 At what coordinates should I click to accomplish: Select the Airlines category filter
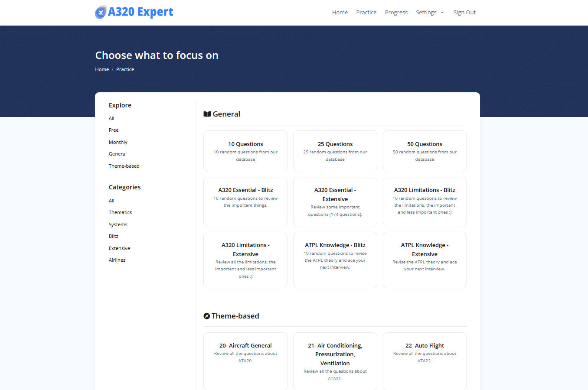tap(117, 260)
